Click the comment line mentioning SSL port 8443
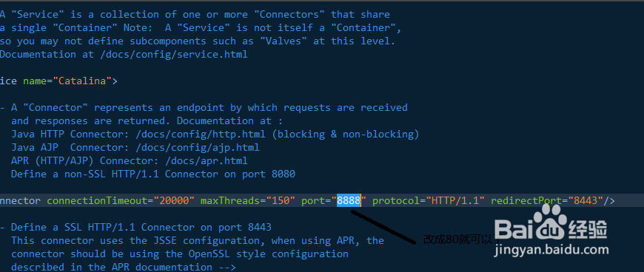 (x=141, y=227)
